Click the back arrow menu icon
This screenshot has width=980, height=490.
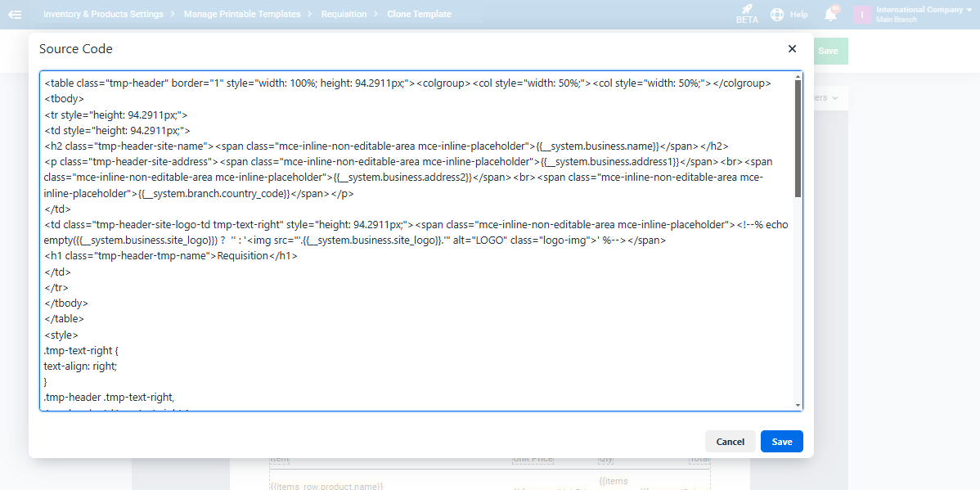pyautogui.click(x=15, y=14)
